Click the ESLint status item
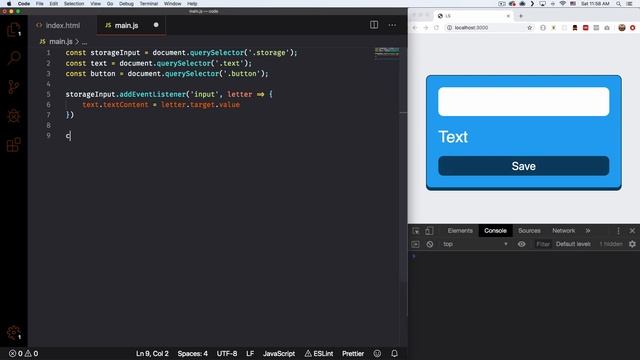Viewport: 640px width, 360px height. [319, 353]
